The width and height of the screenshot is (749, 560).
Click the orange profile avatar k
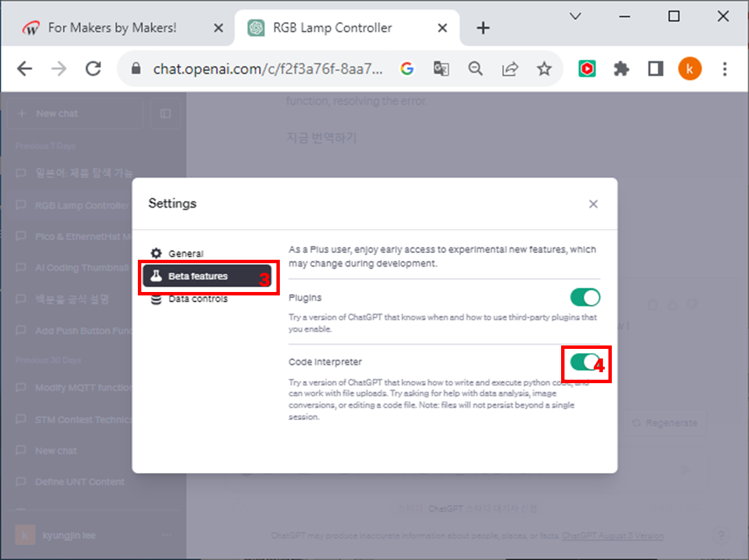(690, 69)
